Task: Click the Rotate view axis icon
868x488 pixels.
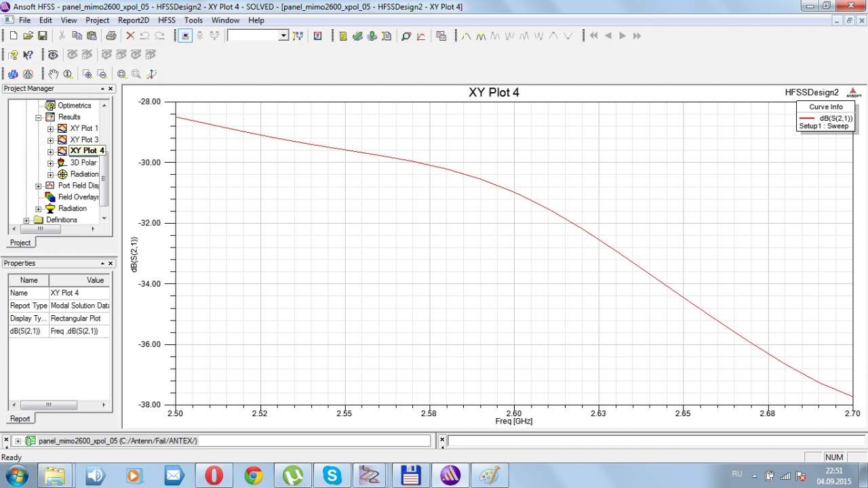Action: [x=151, y=74]
